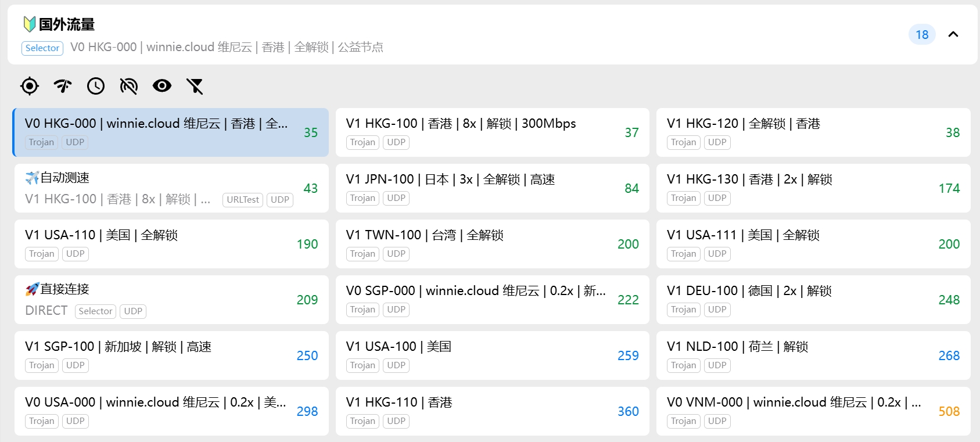
Task: Retest the 360 delay on V1 HKG-110
Action: [628, 411]
